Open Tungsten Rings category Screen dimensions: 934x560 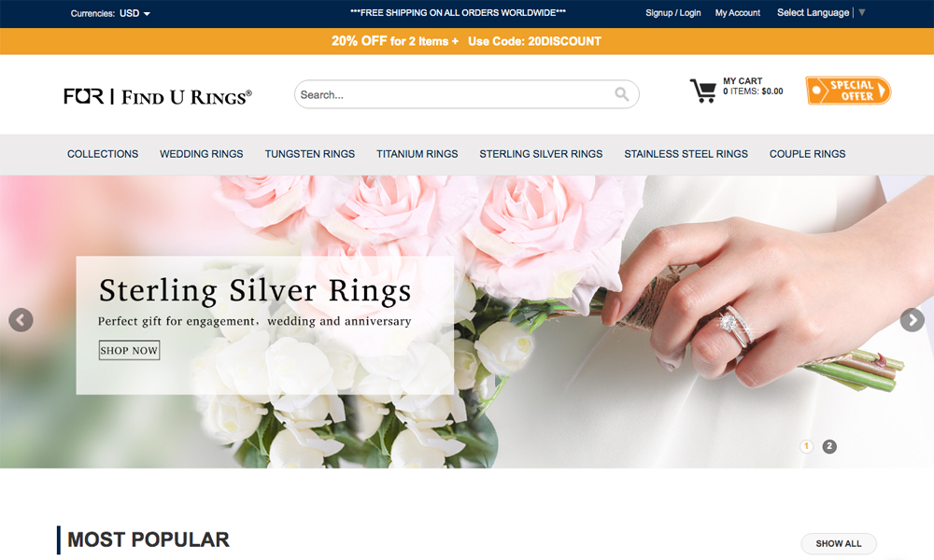(310, 154)
